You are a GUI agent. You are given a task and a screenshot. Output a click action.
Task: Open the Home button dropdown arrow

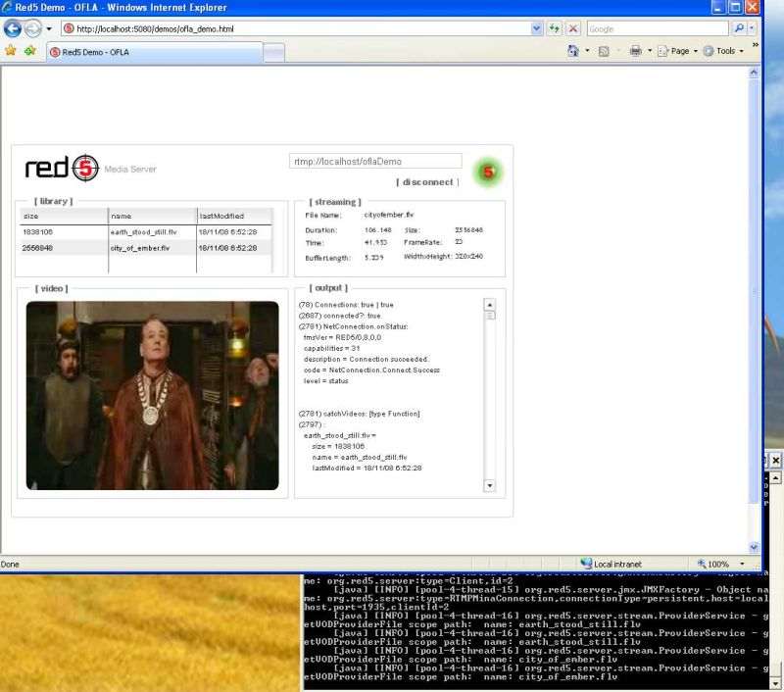point(587,51)
